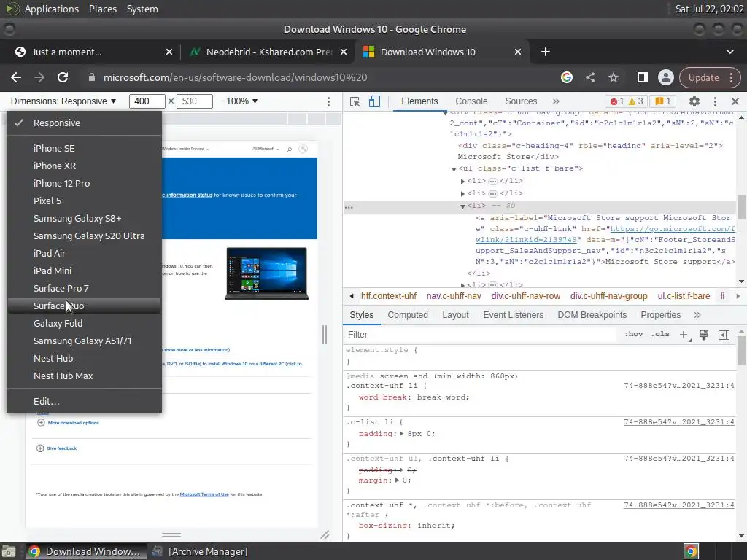Show more styles pane tabs

point(697,315)
